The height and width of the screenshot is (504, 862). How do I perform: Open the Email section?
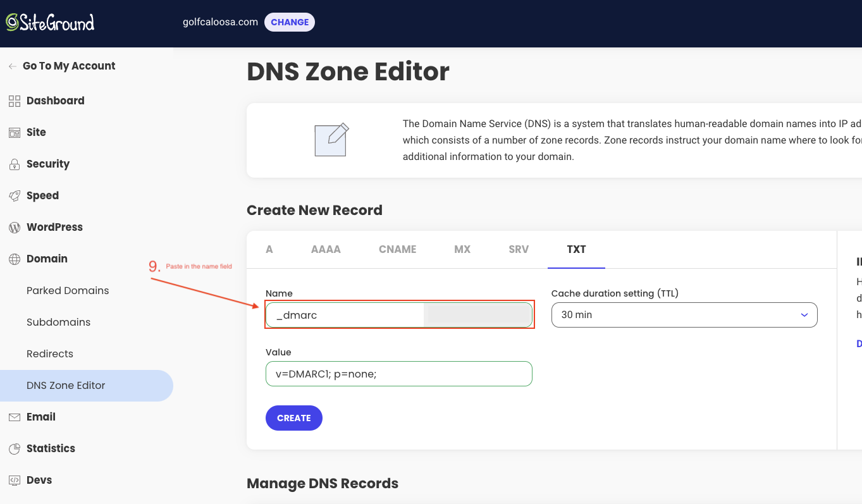[42, 417]
